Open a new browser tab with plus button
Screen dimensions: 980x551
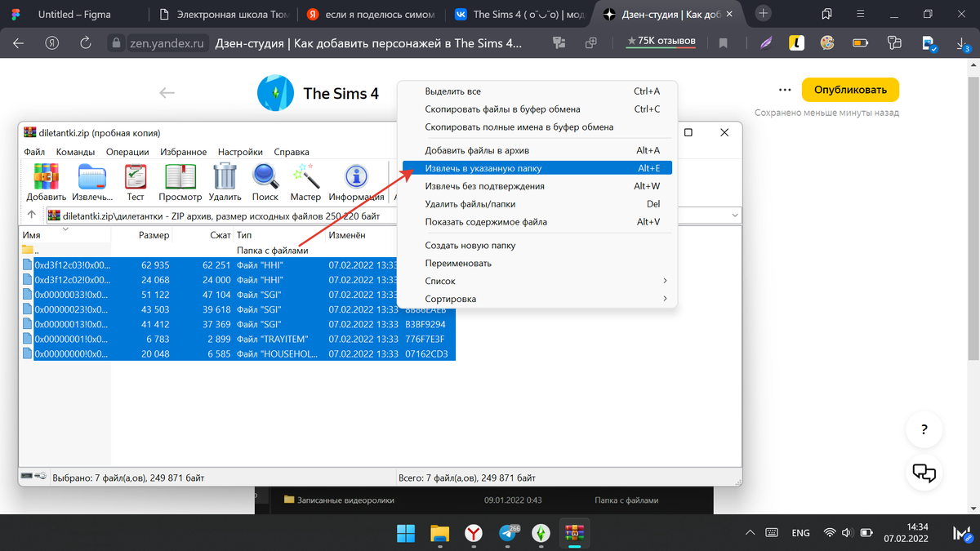click(x=763, y=14)
